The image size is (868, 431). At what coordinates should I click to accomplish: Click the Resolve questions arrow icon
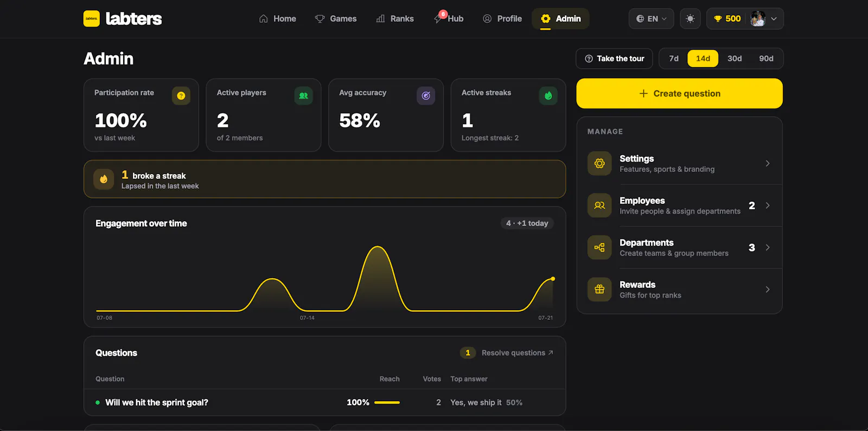(551, 352)
